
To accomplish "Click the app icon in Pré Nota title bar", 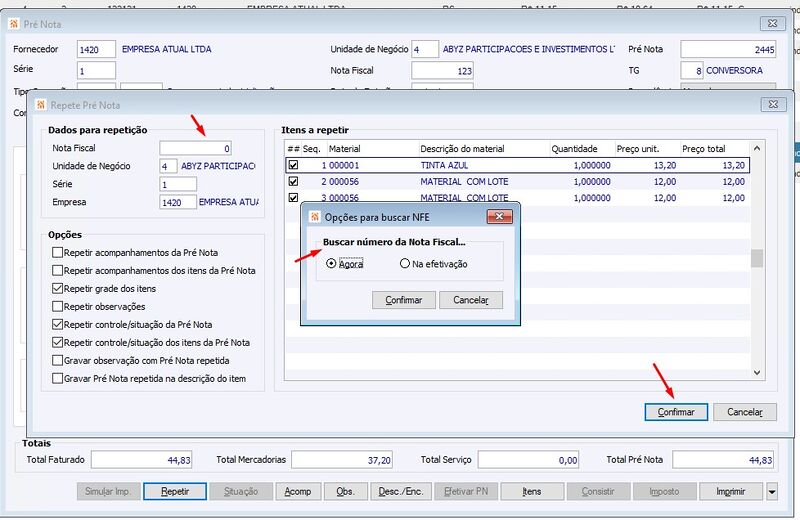I will [x=14, y=23].
